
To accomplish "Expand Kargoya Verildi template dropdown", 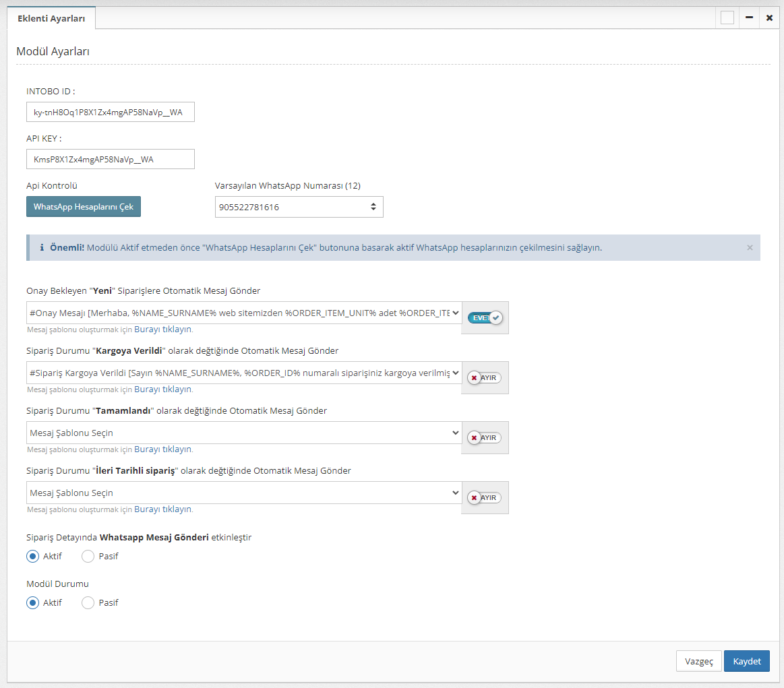I will [x=244, y=373].
